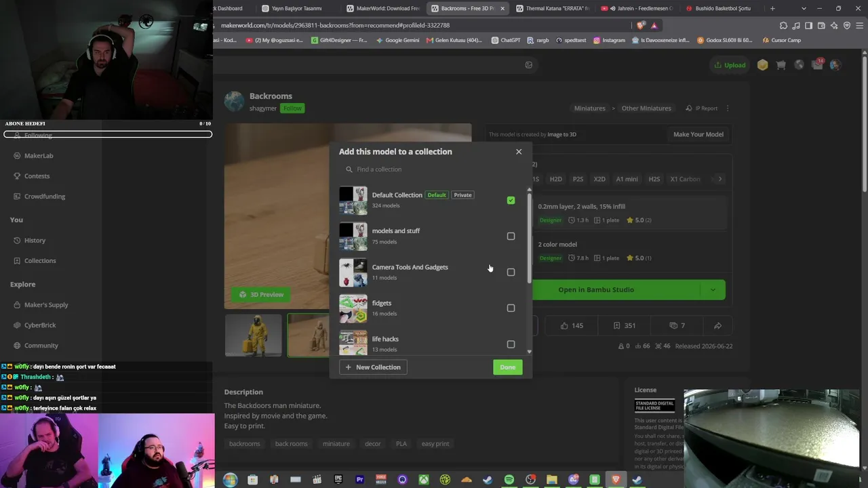This screenshot has width=868, height=488.
Task: Open the model's three-dot more menu
Action: [728, 108]
